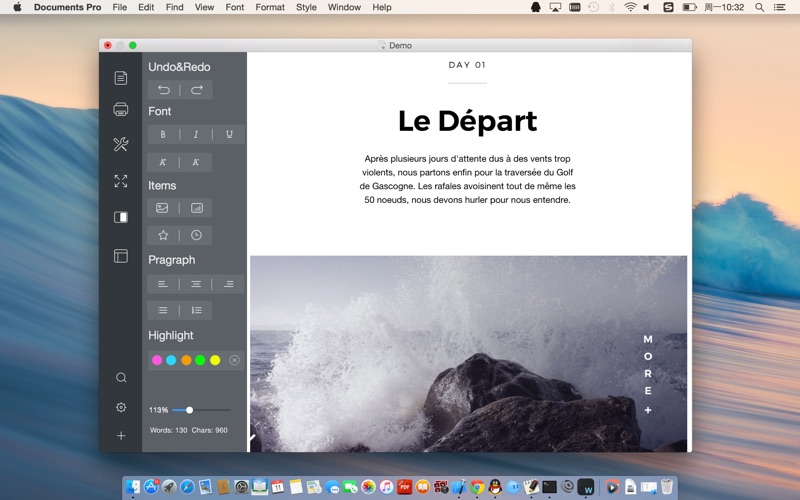The image size is (800, 500).
Task: Click into the French body paragraph
Action: click(467, 179)
